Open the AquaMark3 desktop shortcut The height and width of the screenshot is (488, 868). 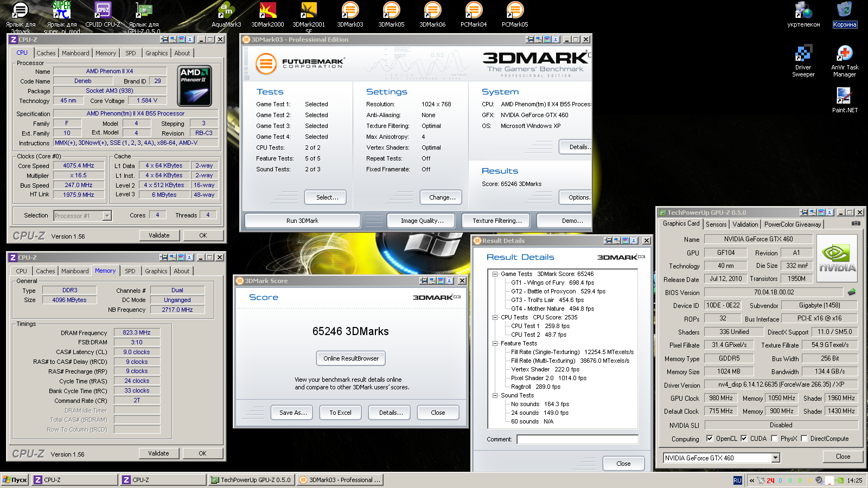[226, 15]
